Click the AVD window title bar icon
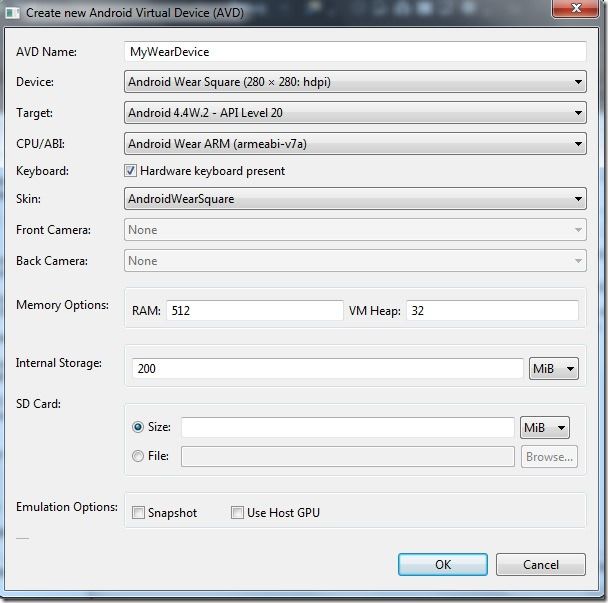This screenshot has height=603, width=608. 12,13
